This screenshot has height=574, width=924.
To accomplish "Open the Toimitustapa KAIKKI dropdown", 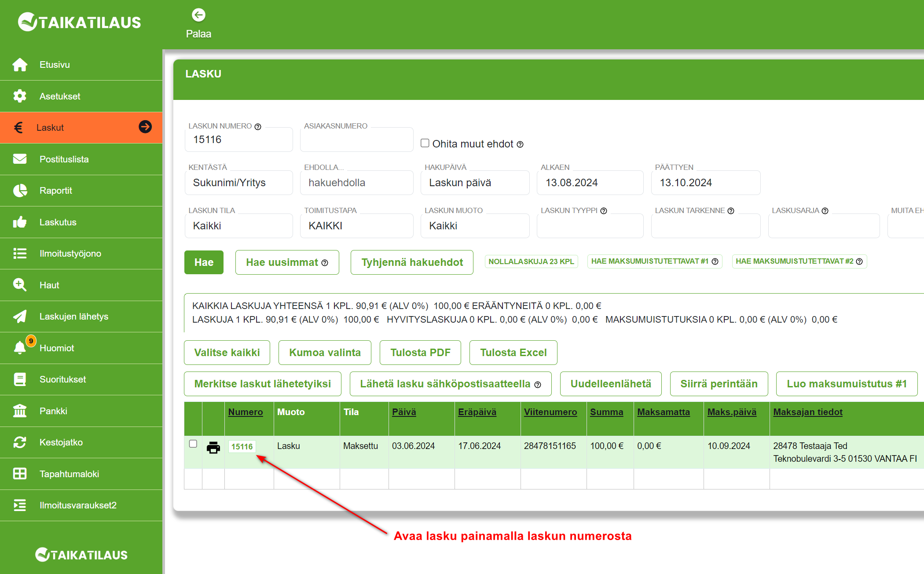I will pos(357,226).
